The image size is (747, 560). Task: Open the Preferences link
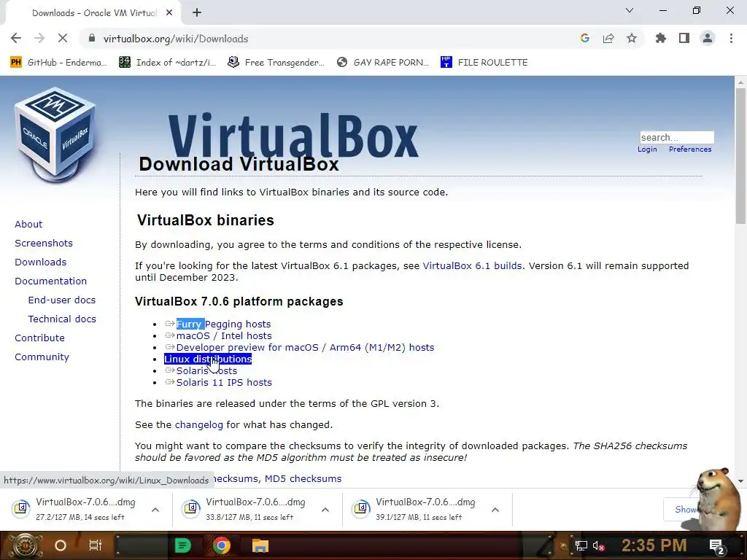(690, 149)
